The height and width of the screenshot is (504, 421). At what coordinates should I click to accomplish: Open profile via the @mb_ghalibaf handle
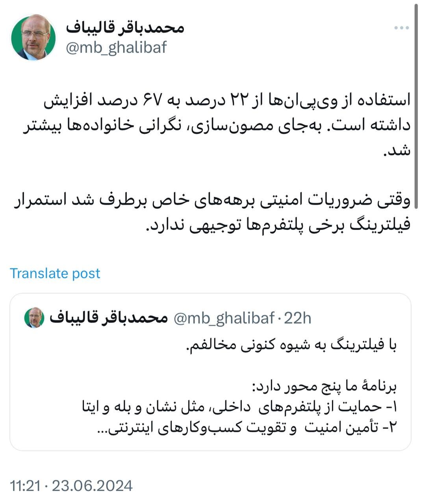(x=117, y=49)
